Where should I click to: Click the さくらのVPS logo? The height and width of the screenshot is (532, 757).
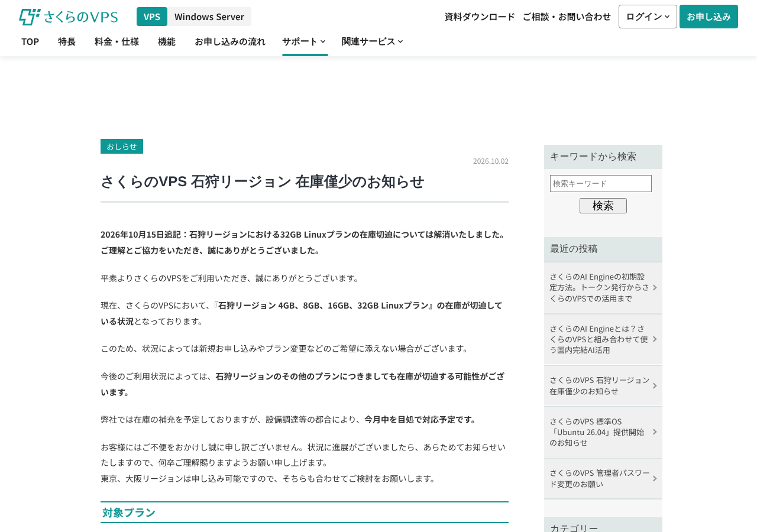[68, 17]
